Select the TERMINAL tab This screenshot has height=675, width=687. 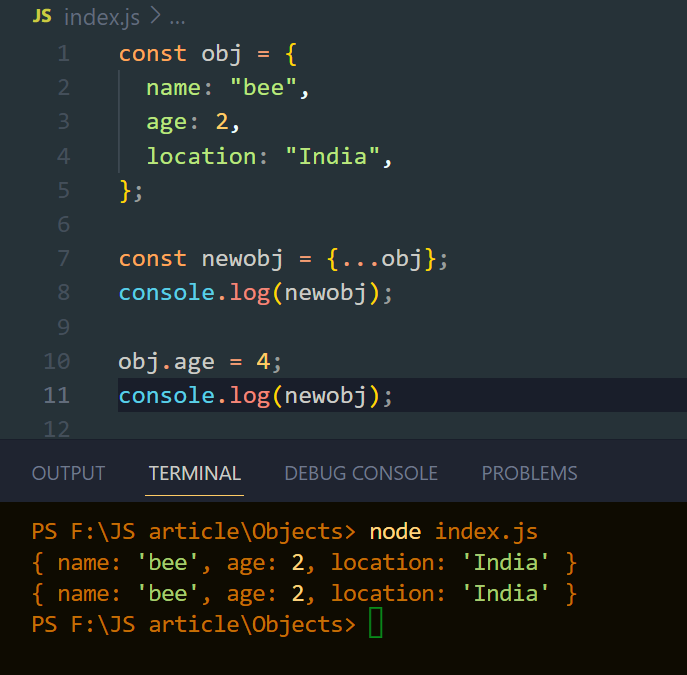click(195, 473)
